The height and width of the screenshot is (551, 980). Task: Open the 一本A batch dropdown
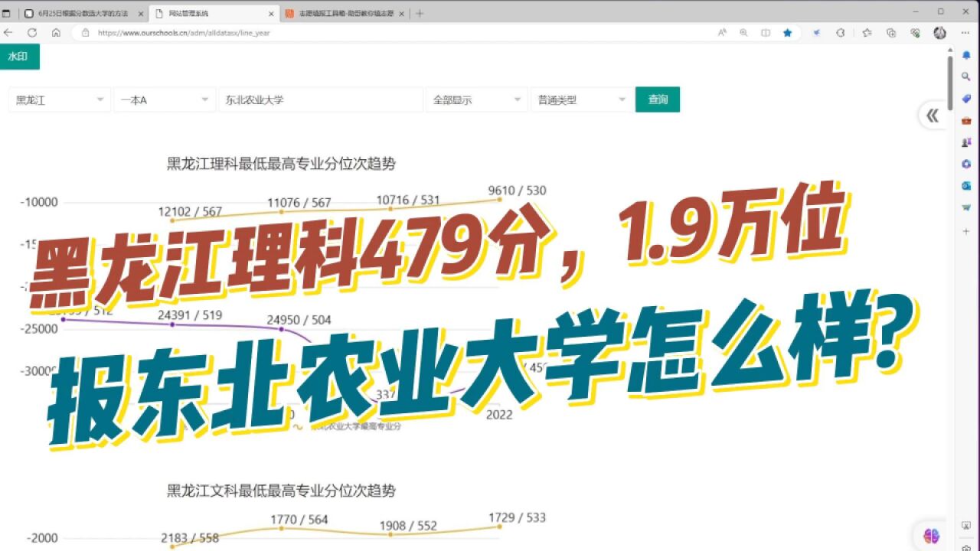pyautogui.click(x=165, y=99)
